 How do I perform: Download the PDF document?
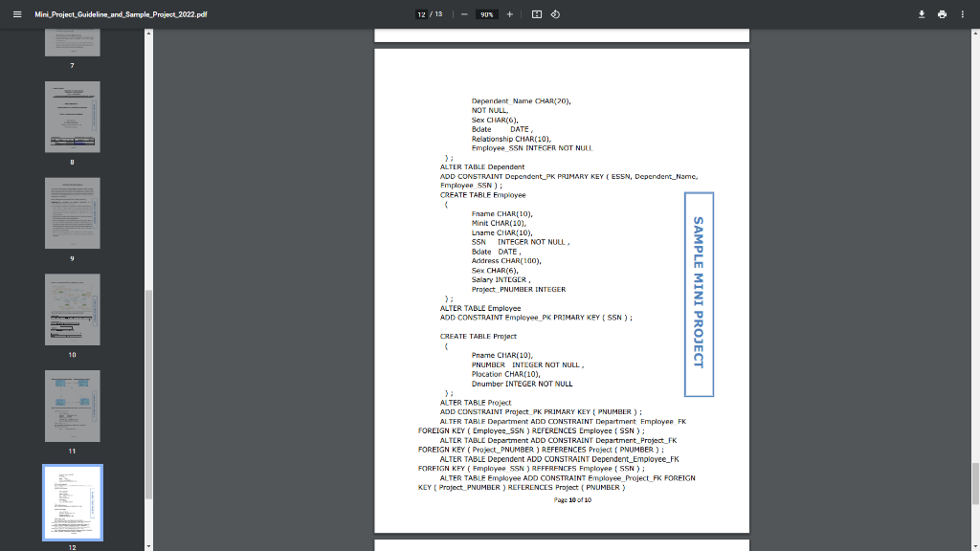921,14
